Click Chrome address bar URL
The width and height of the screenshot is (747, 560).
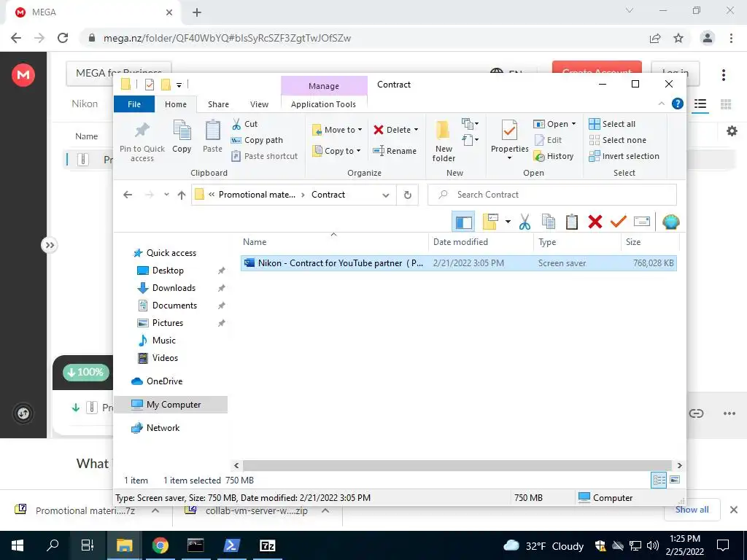(x=228, y=38)
